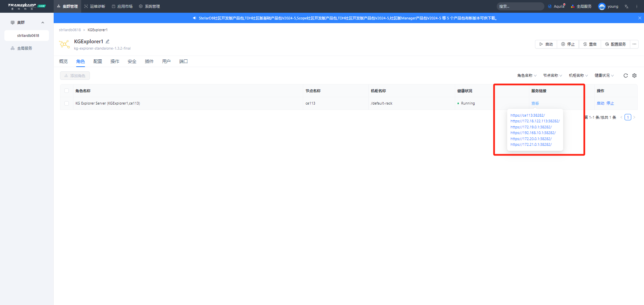Click the announcement speaker icon
Screen dimensions: 644x305
point(195,18)
